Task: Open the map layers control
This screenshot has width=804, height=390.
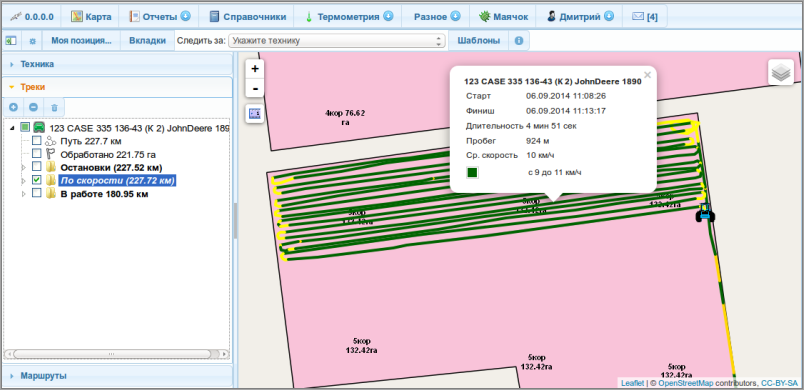Action: click(x=780, y=72)
